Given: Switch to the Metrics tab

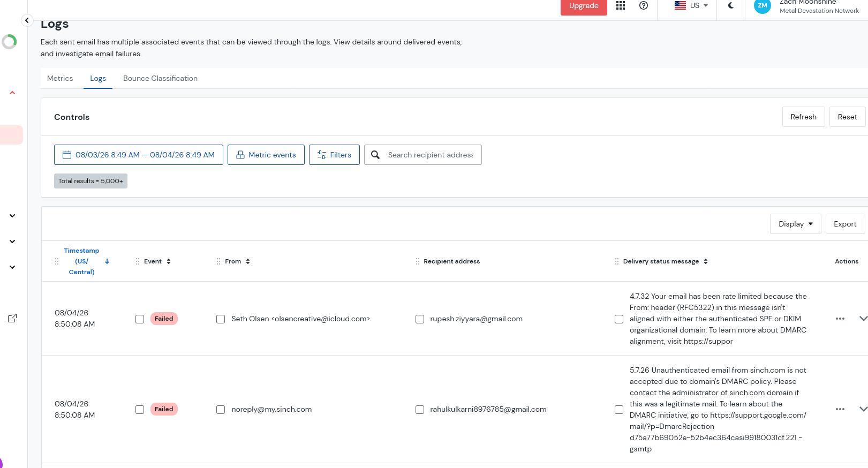Looking at the screenshot, I should (x=60, y=78).
